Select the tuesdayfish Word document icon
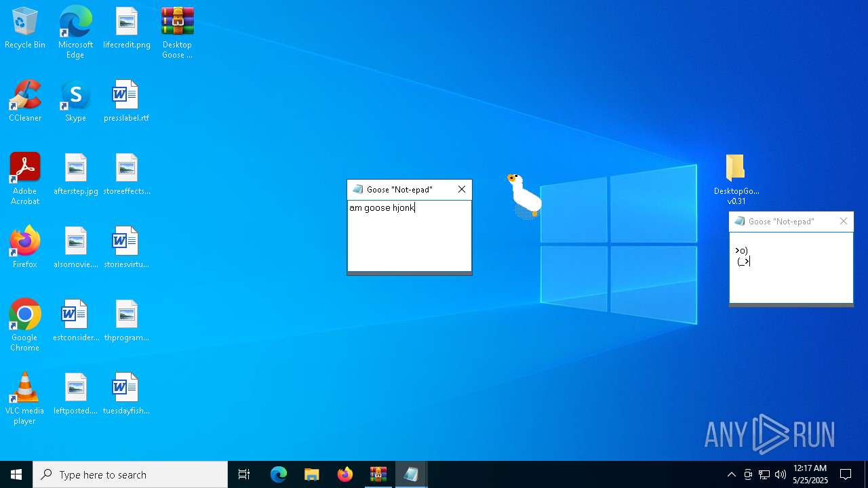The width and height of the screenshot is (868, 488). 127,394
